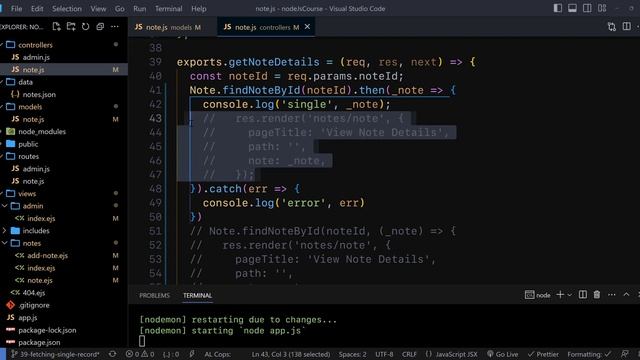640x360 pixels.
Task: Change indentation via Spaces: 2
Action: point(352,354)
